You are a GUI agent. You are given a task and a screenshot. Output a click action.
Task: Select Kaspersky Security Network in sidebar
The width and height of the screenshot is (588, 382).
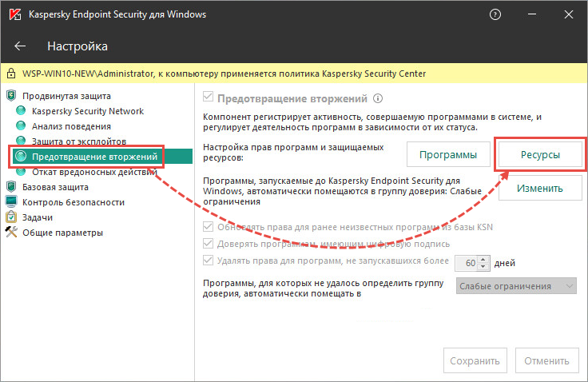(x=88, y=111)
